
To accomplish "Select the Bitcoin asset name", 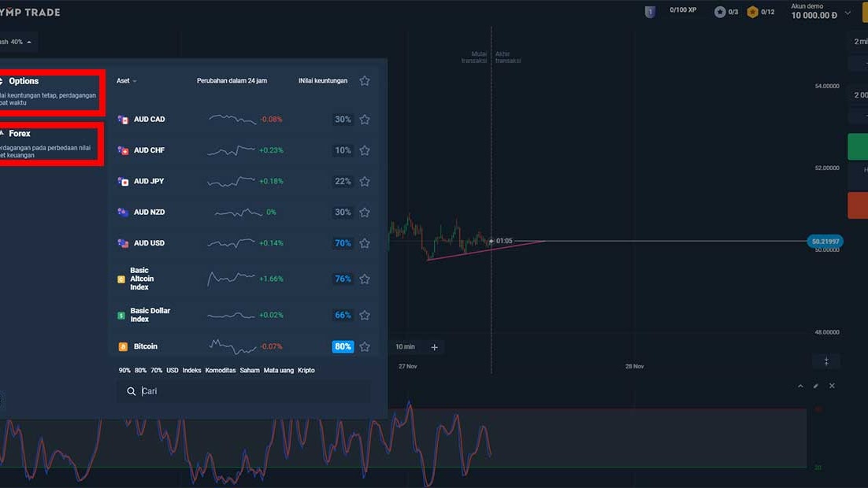I will (146, 346).
